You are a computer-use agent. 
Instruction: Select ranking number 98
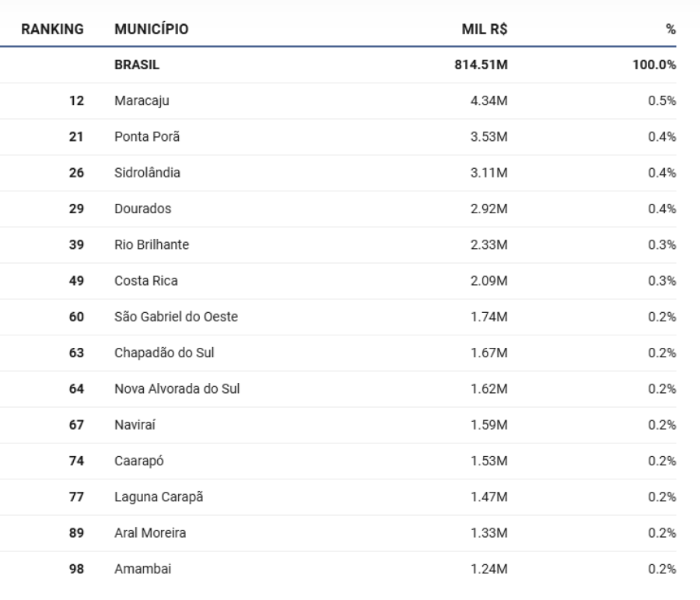click(x=76, y=569)
